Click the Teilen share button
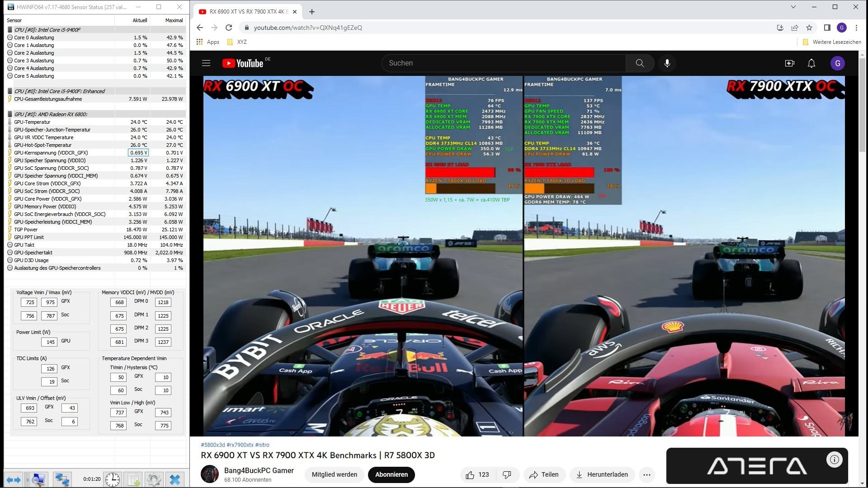868x488 pixels. [x=544, y=474]
